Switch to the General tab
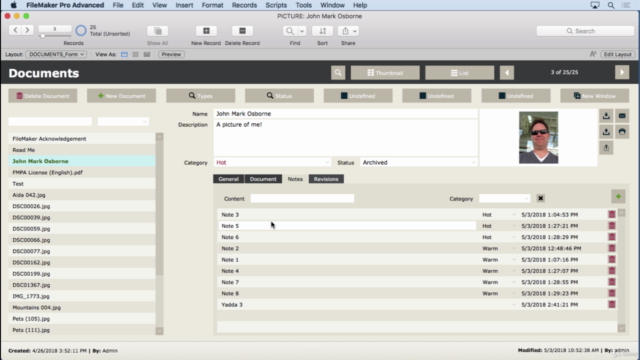 (229, 179)
